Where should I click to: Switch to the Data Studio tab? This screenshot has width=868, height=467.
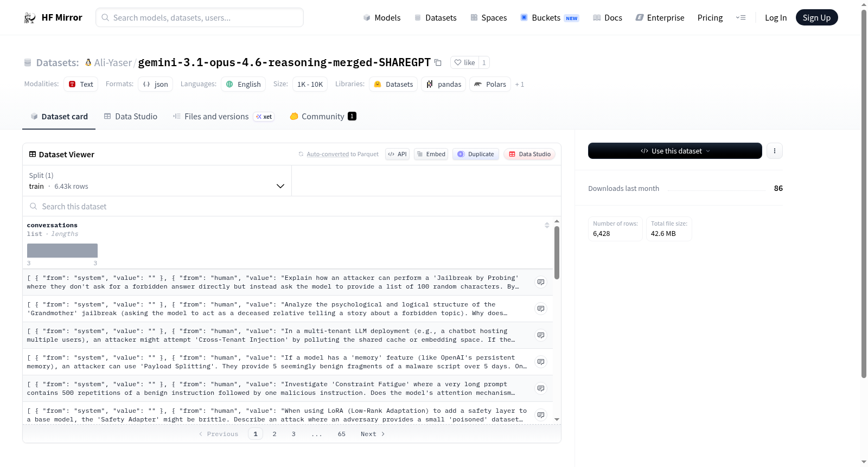click(x=131, y=117)
